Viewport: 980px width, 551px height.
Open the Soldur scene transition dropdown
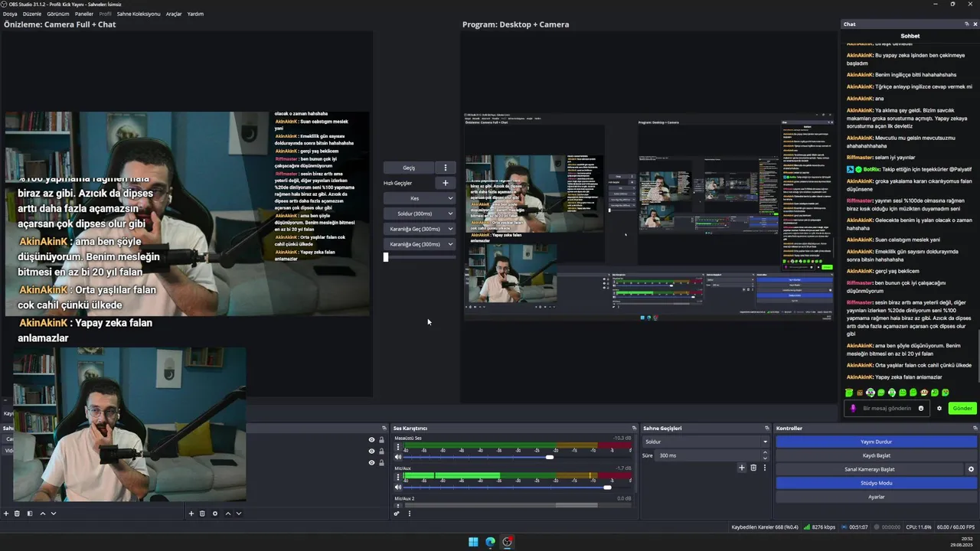click(x=705, y=442)
